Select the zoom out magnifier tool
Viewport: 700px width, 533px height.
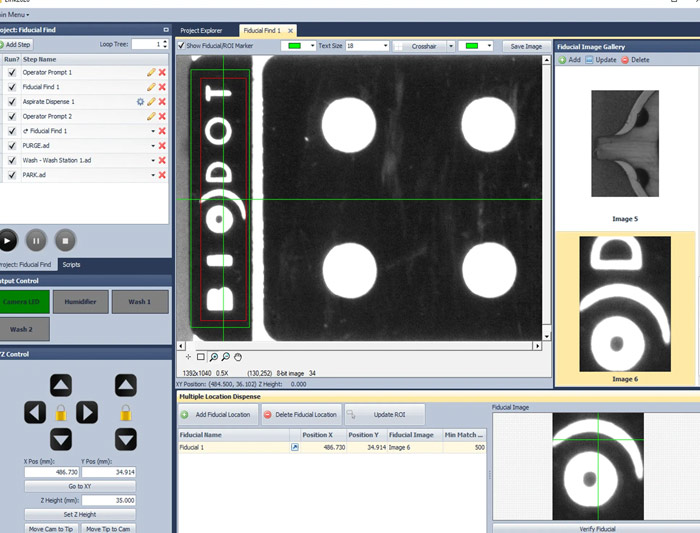226,357
